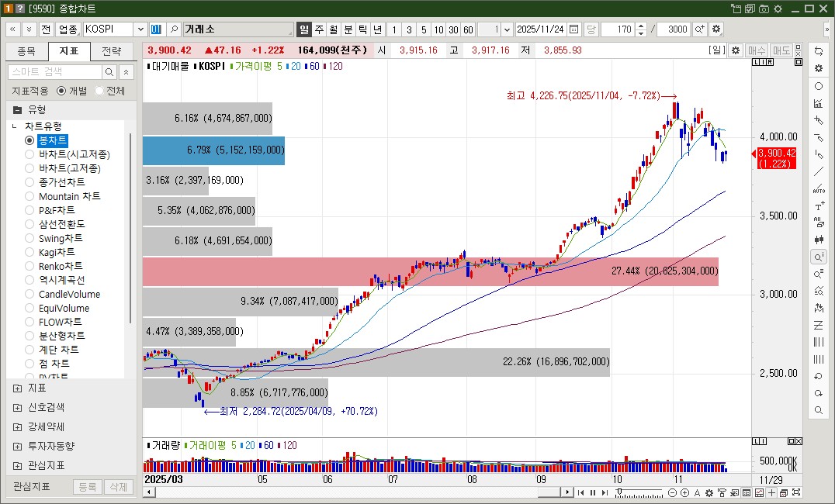Click the 등록 register button
The height and width of the screenshot is (504, 835).
(x=88, y=486)
